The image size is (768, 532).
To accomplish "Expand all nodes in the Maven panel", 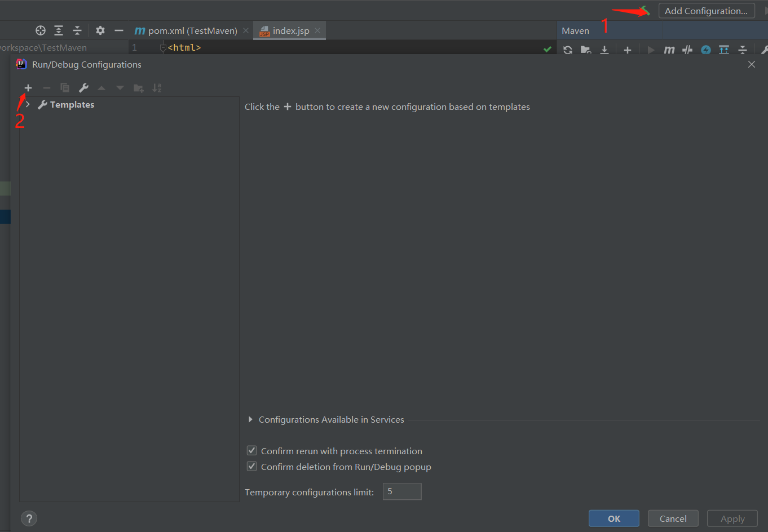I will (x=725, y=50).
